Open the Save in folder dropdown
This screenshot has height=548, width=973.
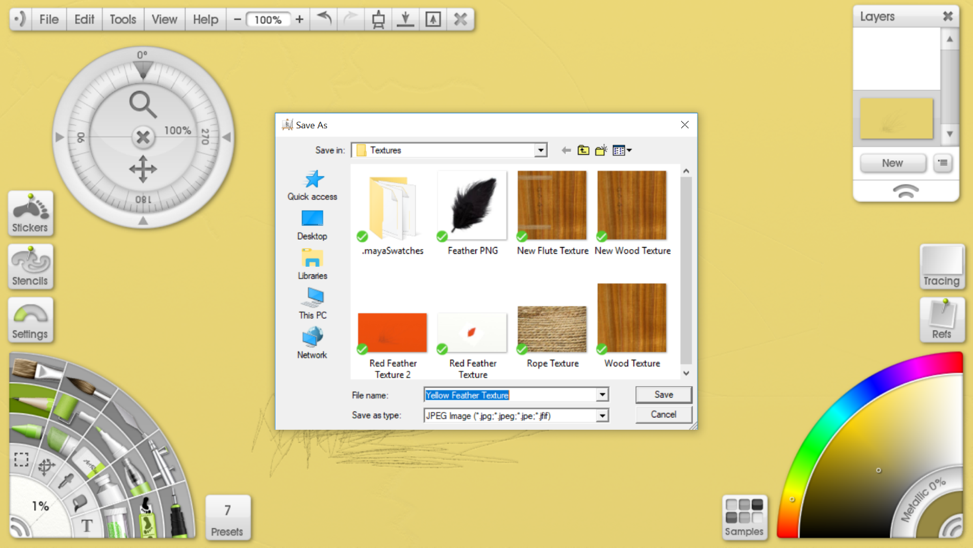540,150
